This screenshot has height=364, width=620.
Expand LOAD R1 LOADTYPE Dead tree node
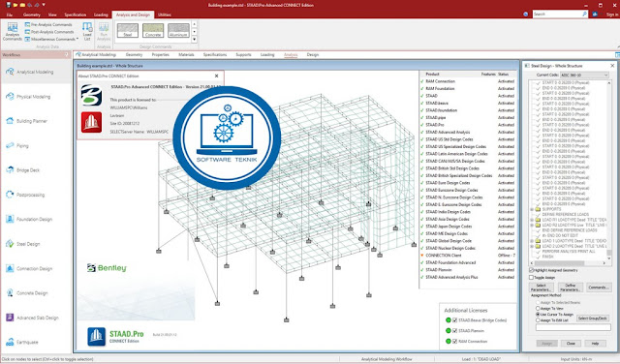coord(532,220)
